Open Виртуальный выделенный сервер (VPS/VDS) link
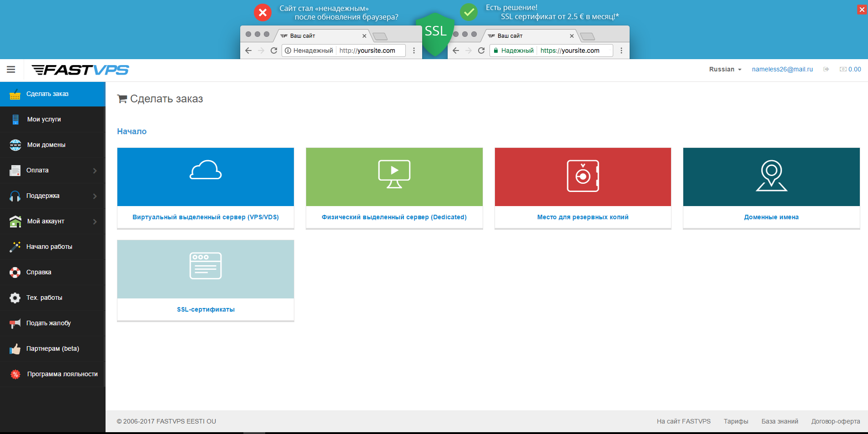The height and width of the screenshot is (434, 868). coord(206,217)
